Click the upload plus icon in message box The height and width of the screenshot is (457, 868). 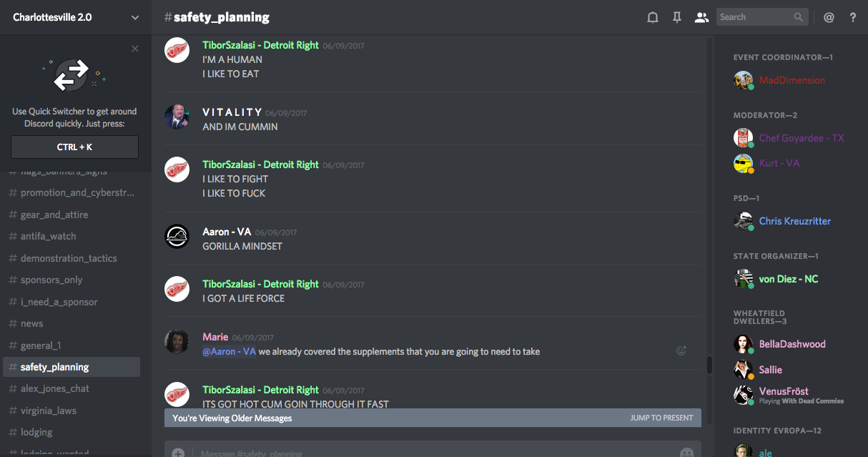(x=178, y=453)
